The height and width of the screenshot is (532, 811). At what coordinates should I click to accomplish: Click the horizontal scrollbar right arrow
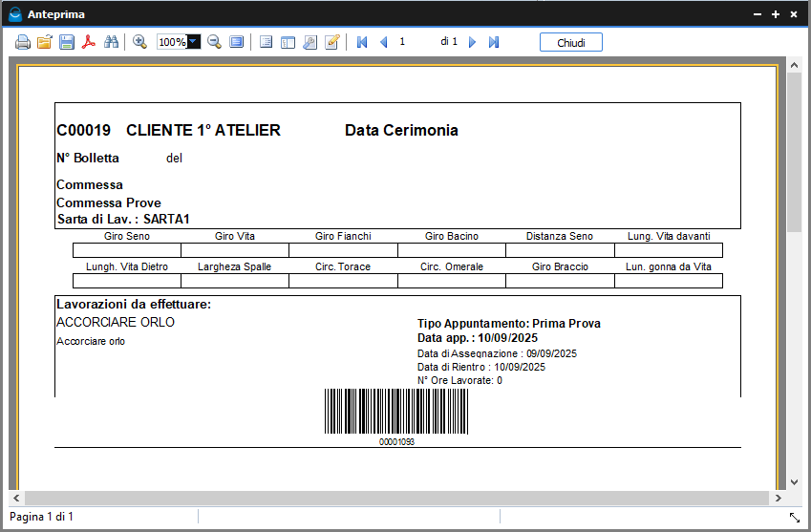(778, 498)
